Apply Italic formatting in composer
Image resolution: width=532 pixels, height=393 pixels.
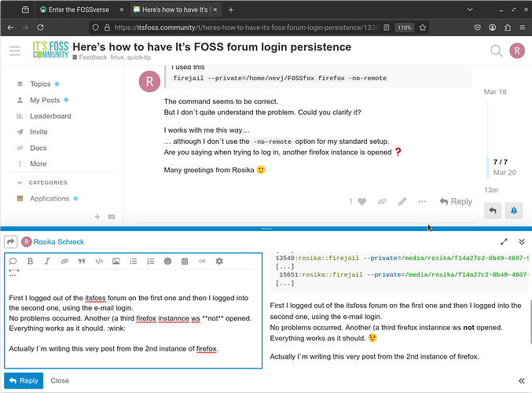click(47, 261)
